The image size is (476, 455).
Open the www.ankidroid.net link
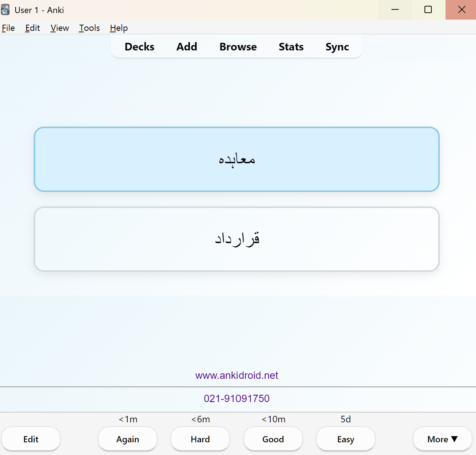[237, 375]
